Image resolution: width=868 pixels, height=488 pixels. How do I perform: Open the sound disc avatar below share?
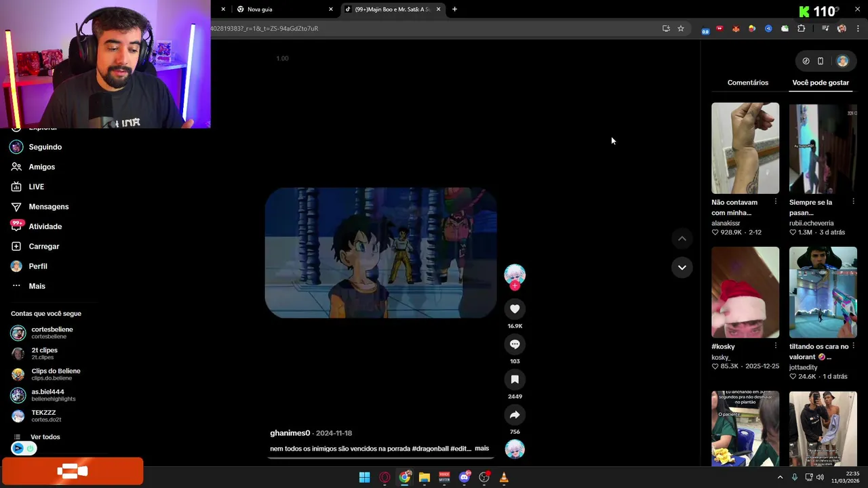coord(515,449)
